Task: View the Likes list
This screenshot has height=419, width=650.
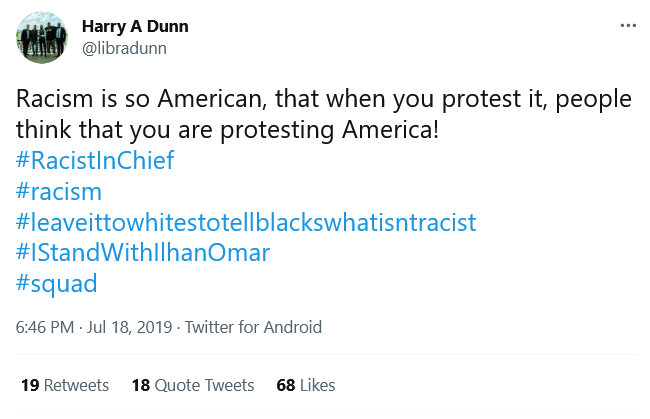Action: coord(318,385)
